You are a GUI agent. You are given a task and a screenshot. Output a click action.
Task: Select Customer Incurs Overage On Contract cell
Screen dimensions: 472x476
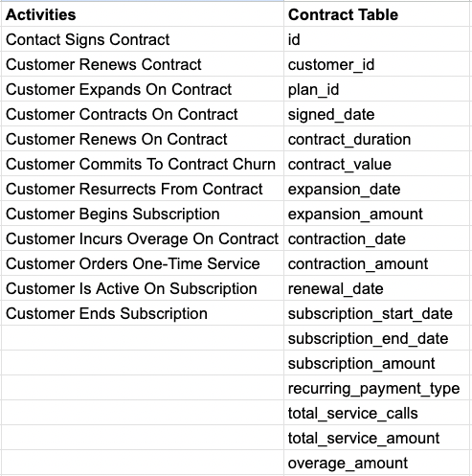coord(143,238)
